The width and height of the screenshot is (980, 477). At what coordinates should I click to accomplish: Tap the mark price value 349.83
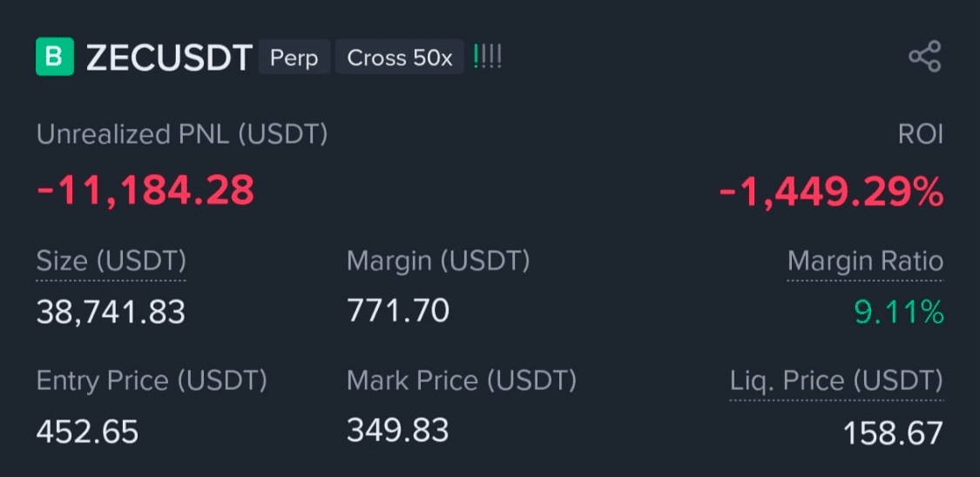398,429
